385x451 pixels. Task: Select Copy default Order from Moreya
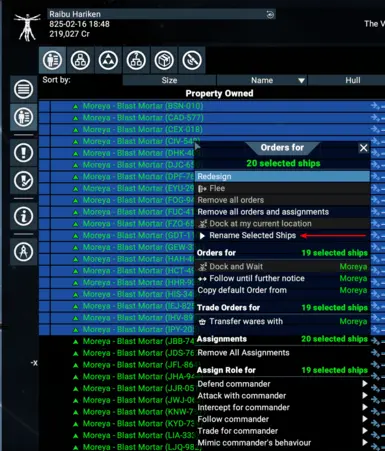pos(283,290)
